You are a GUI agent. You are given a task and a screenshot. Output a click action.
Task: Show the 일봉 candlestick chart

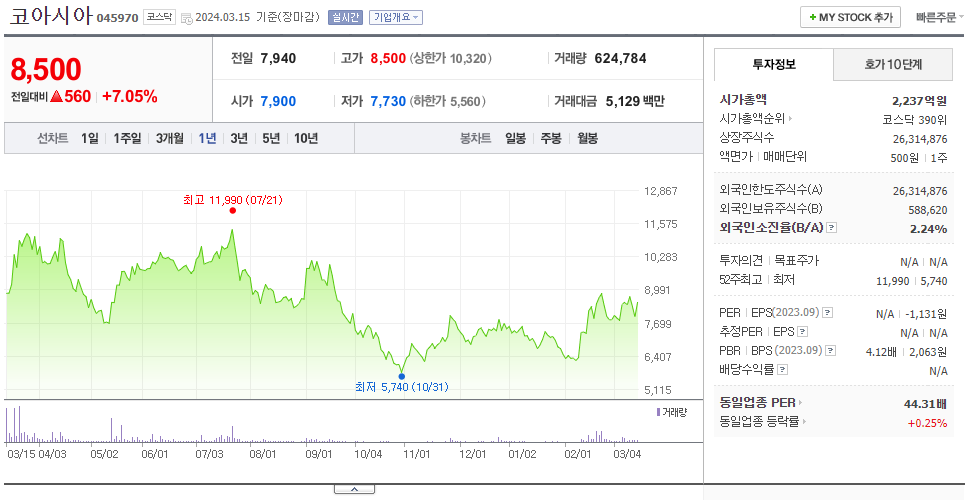[x=515, y=138]
